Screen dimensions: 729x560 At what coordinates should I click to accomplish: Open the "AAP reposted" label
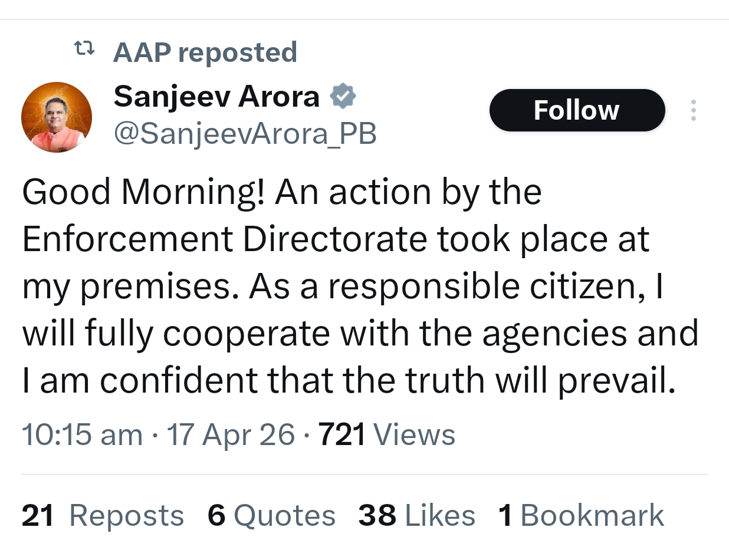205,52
